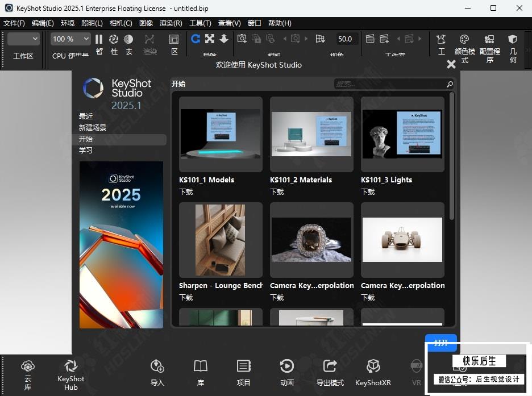Enable the region render icon
532x396 pixels.
point(174,39)
